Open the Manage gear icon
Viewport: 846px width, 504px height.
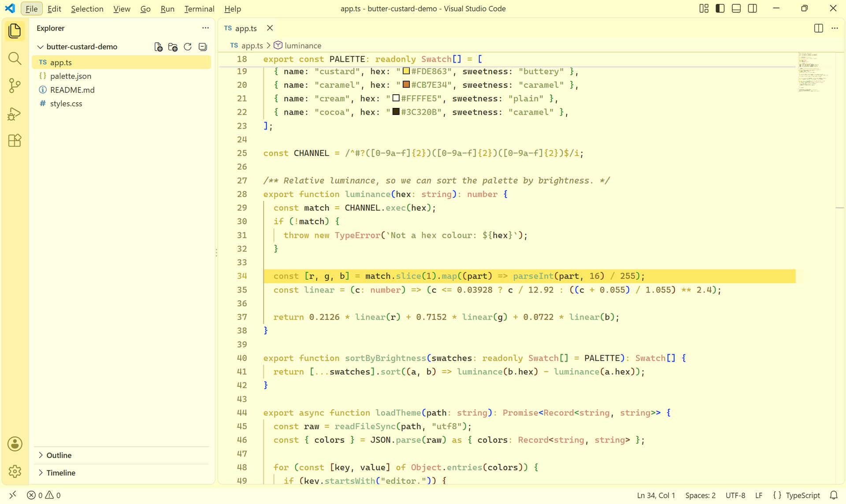(15, 471)
